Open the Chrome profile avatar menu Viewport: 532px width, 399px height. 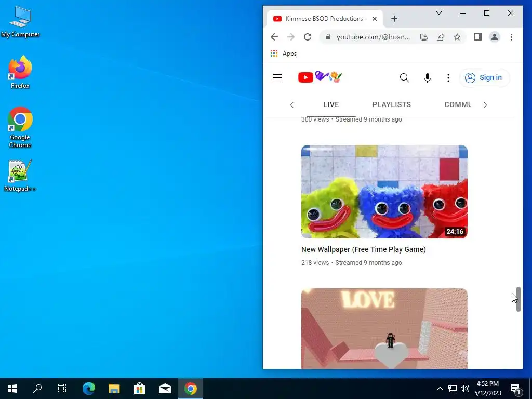click(x=495, y=37)
